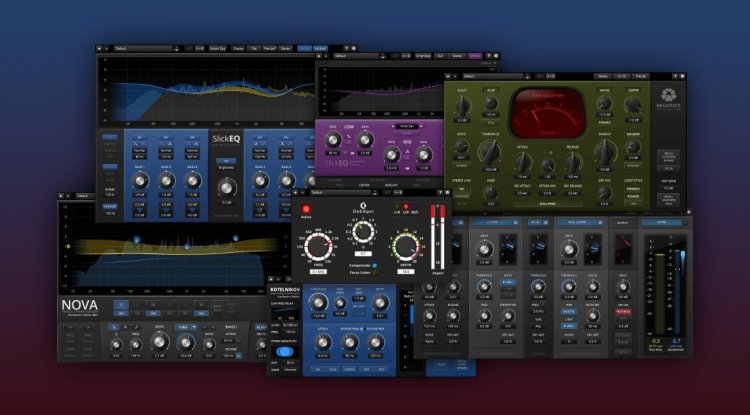
Task: Open the first band Normal shape dropdown in blue SlickEQ
Action: (x=140, y=150)
